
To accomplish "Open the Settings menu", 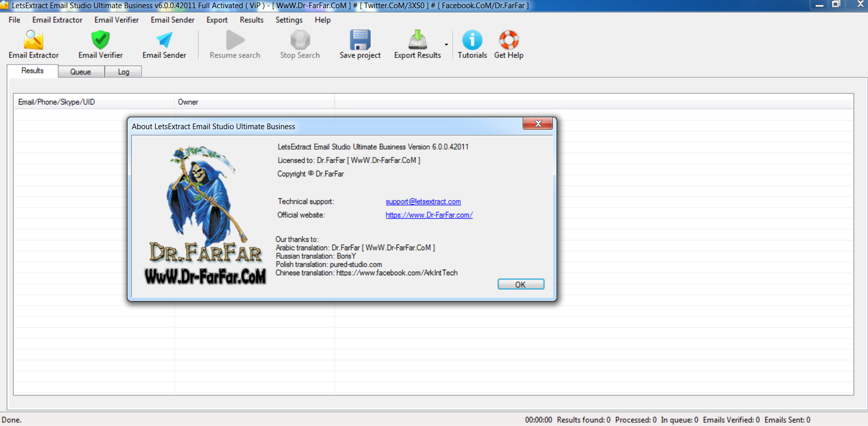I will tap(289, 20).
